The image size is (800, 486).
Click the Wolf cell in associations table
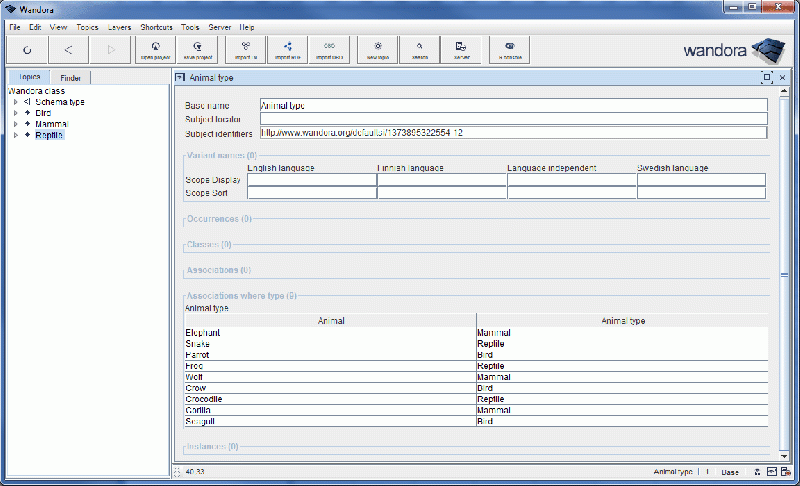330,377
